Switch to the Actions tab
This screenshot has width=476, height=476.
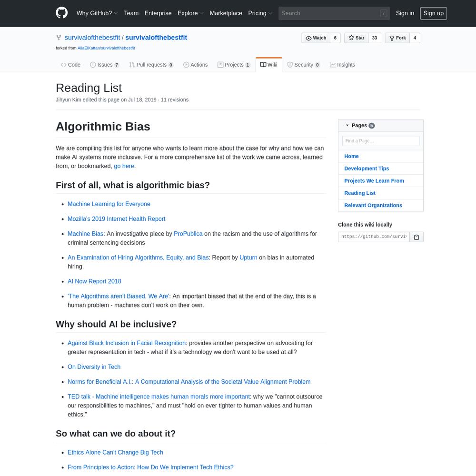(196, 65)
